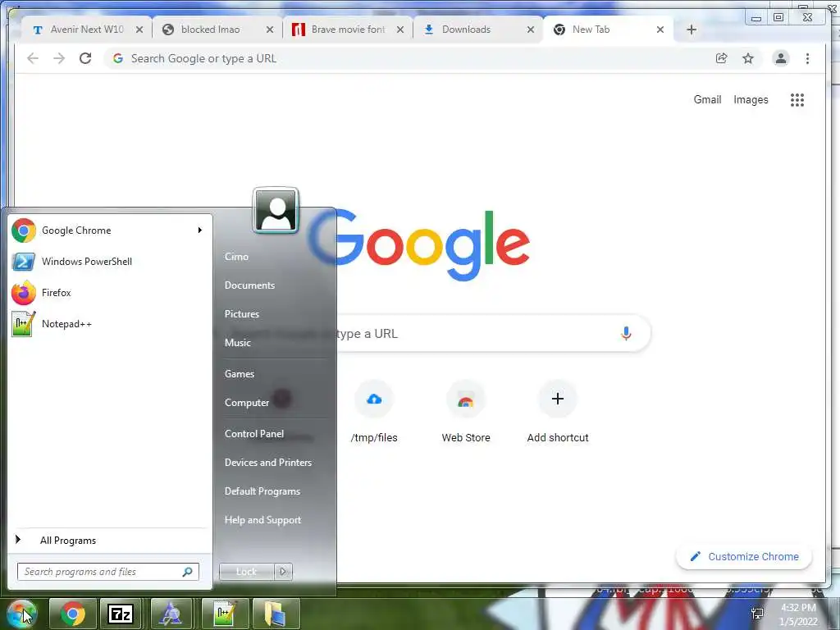Open the Images link
The width and height of the screenshot is (840, 630).
point(751,99)
